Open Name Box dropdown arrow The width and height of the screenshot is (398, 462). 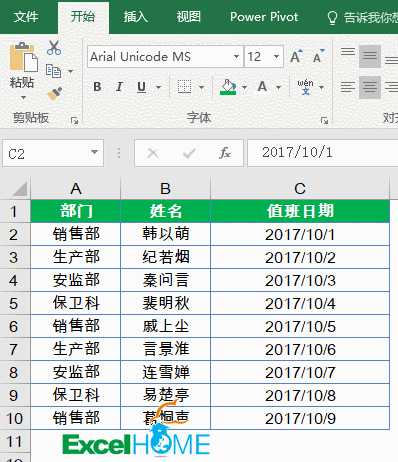pyautogui.click(x=94, y=152)
